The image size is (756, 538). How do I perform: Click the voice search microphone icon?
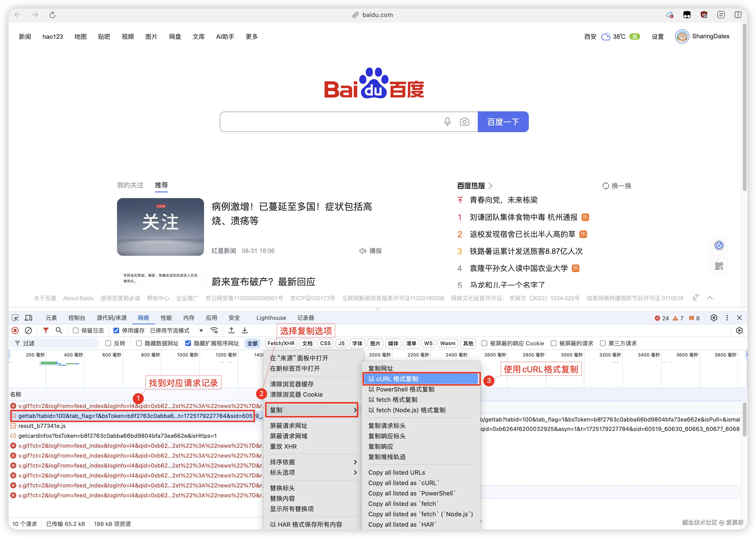pyautogui.click(x=447, y=122)
